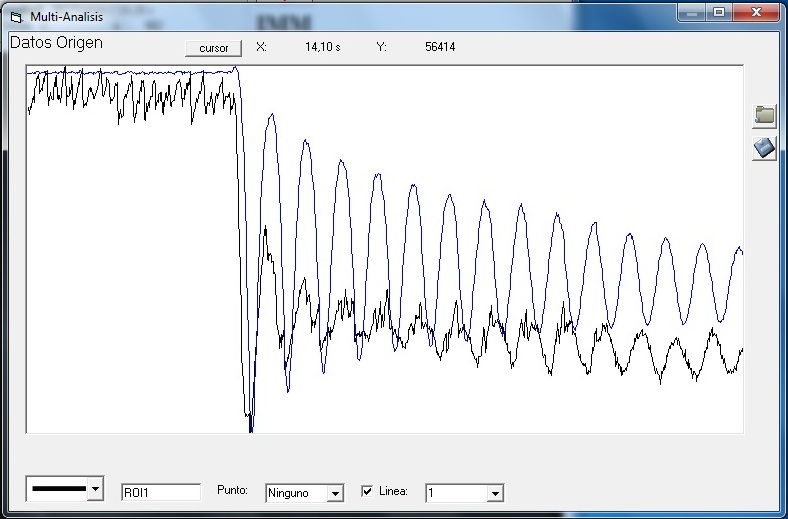The width and height of the screenshot is (788, 519).
Task: Expand the Punto dropdown showing Ninguno
Action: (x=335, y=493)
